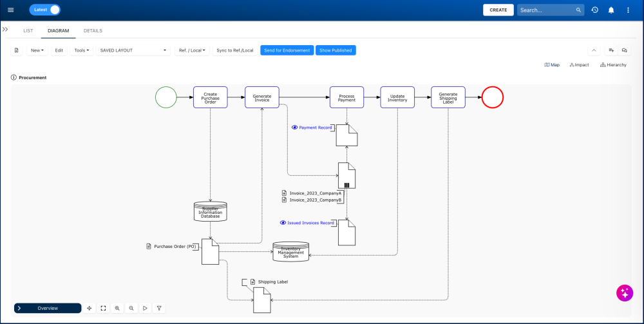Viewport: 644px width, 324px height.
Task: Zoom out of the diagram
Action: 131,308
